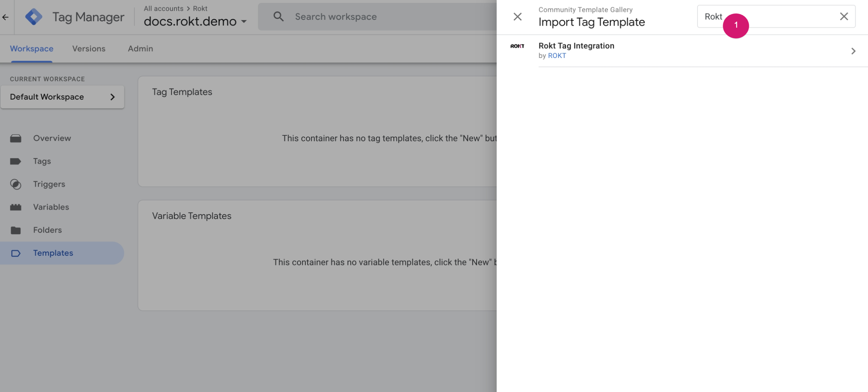This screenshot has height=392, width=868.
Task: Click the back arrow beside Tag Manager
Action: 5,17
